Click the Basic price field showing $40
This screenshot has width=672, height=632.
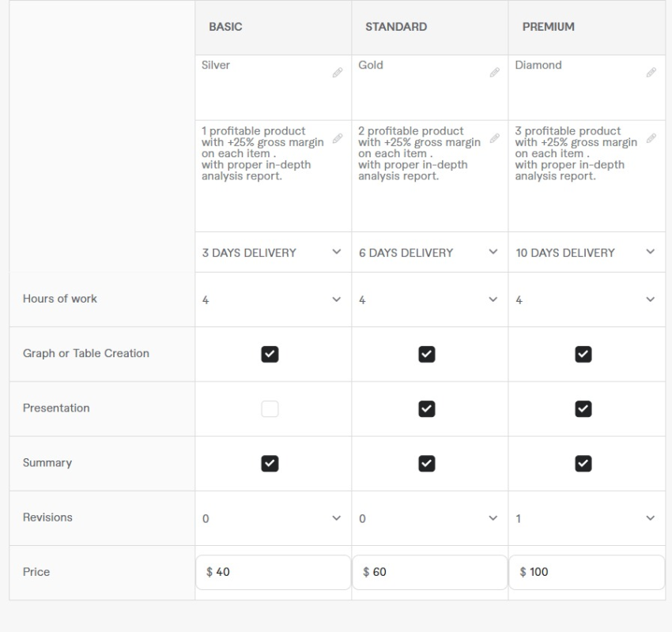point(273,572)
